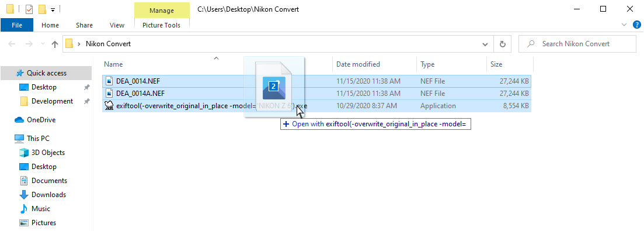Click the pin icon beside Development

(x=86, y=101)
